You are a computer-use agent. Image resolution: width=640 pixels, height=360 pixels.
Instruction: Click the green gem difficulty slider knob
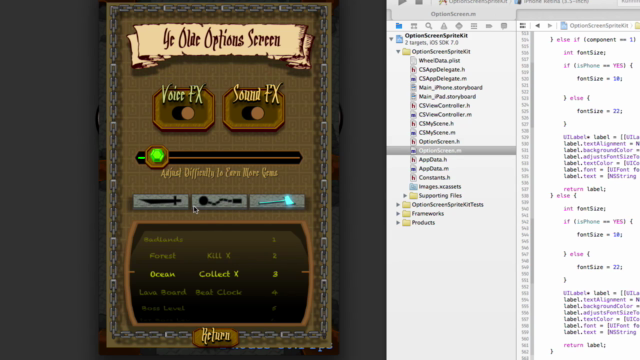click(157, 156)
